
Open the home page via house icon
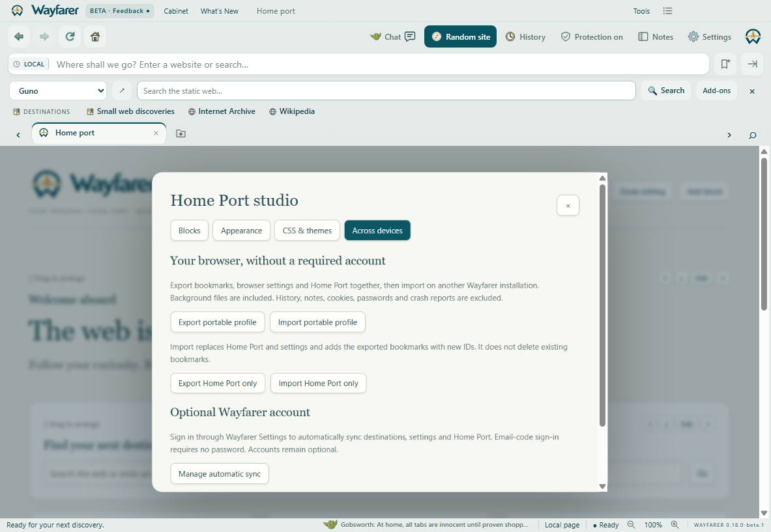95,36
